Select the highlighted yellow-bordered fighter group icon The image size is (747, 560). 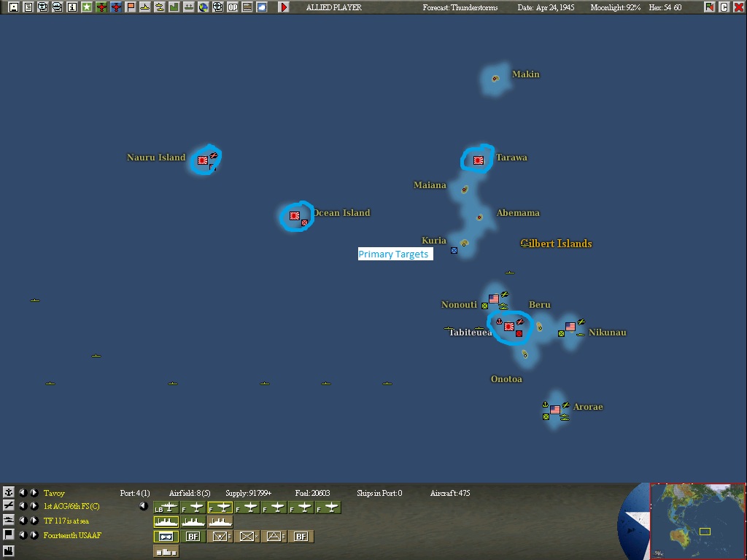(220, 507)
